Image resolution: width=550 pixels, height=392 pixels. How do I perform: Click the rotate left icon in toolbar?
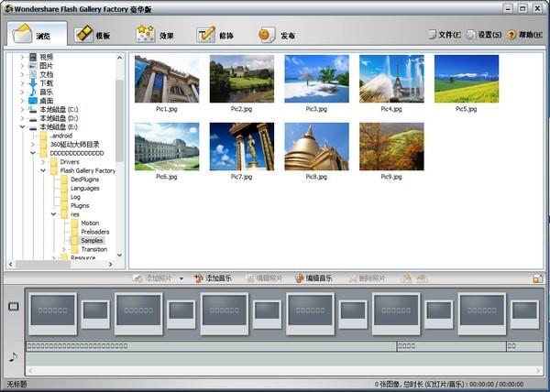(x=406, y=278)
